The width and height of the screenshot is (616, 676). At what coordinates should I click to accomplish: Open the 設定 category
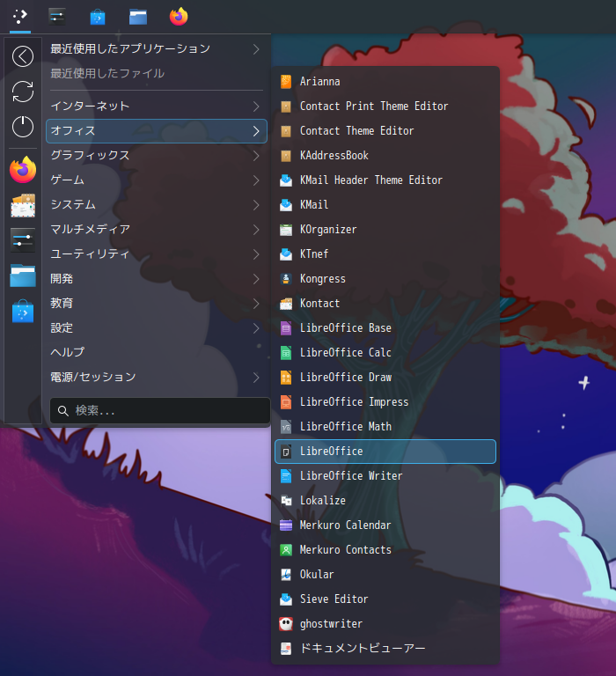tap(157, 328)
